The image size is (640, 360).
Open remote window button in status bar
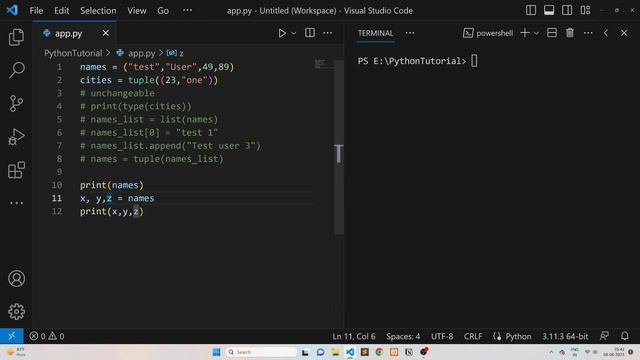[12, 336]
